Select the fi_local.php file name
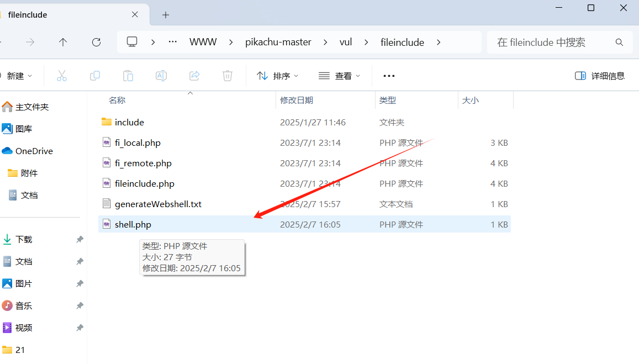Image resolution: width=639 pixels, height=364 pixels. pyautogui.click(x=138, y=143)
